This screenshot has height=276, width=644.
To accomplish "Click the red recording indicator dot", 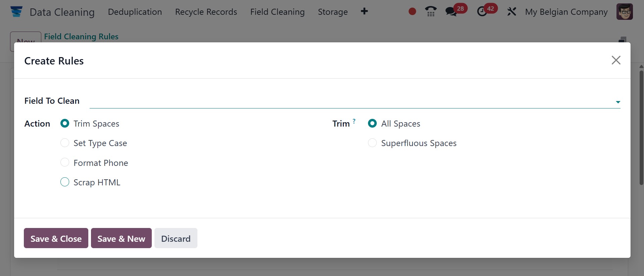I will click(x=412, y=12).
